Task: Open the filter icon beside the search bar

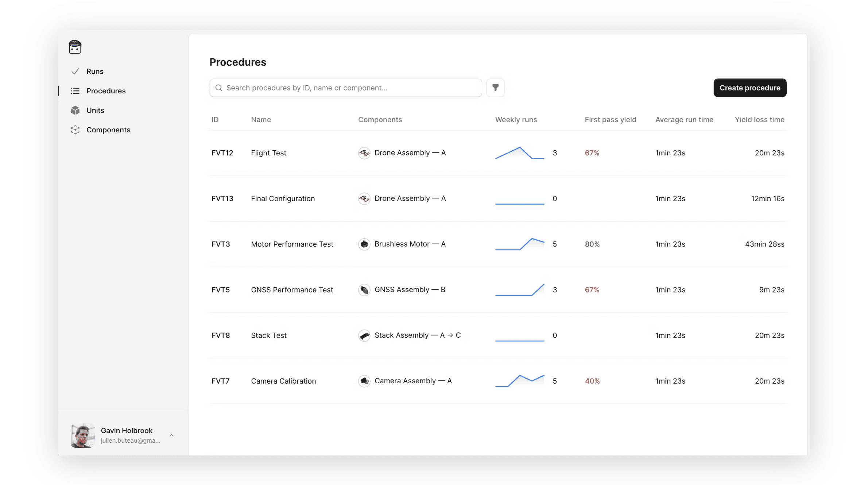Action: tap(495, 88)
